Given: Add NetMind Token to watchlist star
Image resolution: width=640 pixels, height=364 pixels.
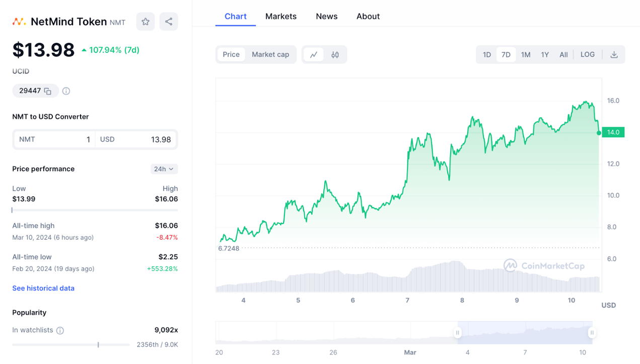Looking at the screenshot, I should pyautogui.click(x=146, y=22).
